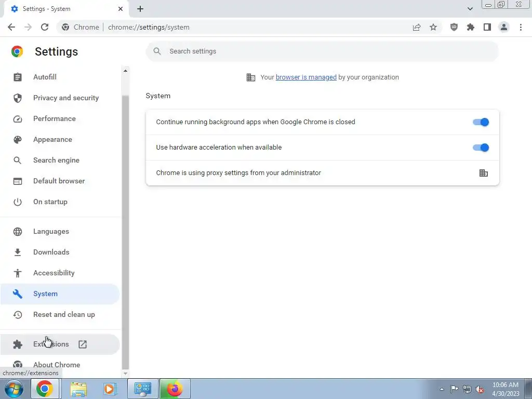This screenshot has height=399, width=532.
Task: Click the browser back arrow
Action: pyautogui.click(x=11, y=27)
